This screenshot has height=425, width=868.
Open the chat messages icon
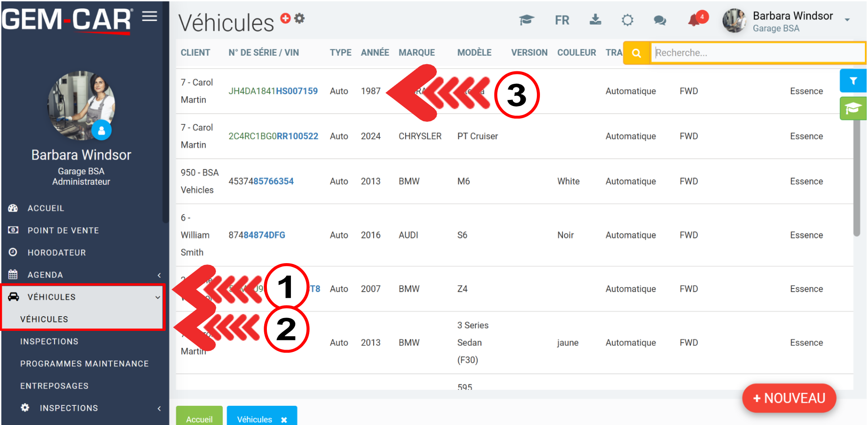coord(660,21)
